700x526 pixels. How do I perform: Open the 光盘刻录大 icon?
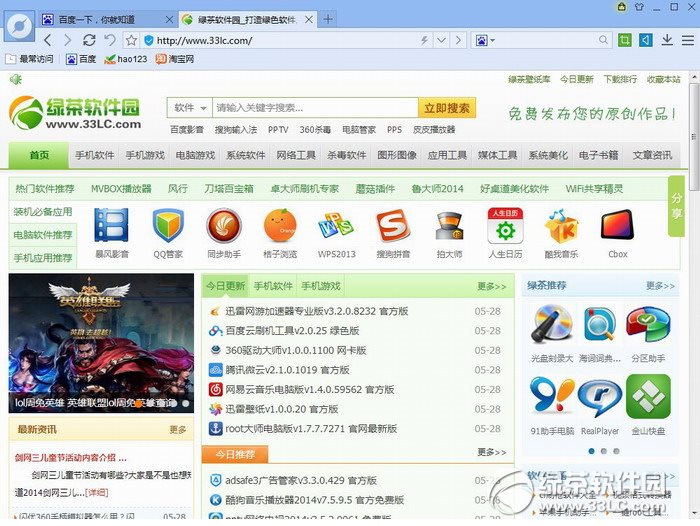tap(552, 324)
